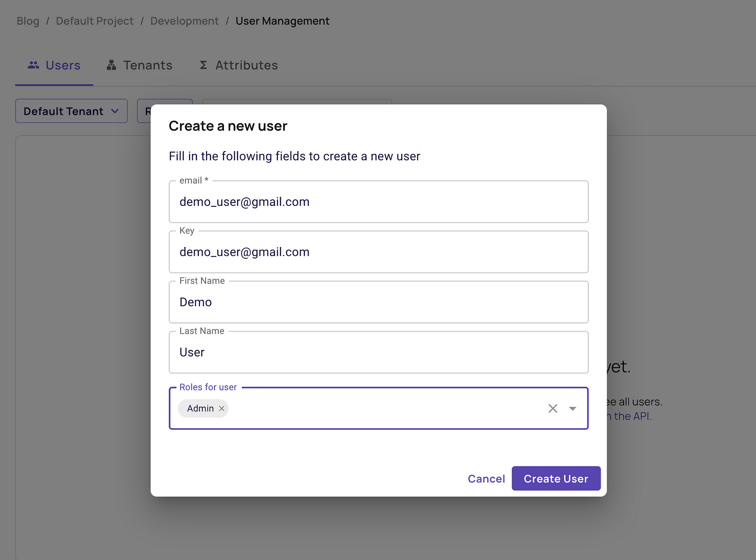The image size is (756, 560).
Task: Click the email input field
Action: [378, 202]
